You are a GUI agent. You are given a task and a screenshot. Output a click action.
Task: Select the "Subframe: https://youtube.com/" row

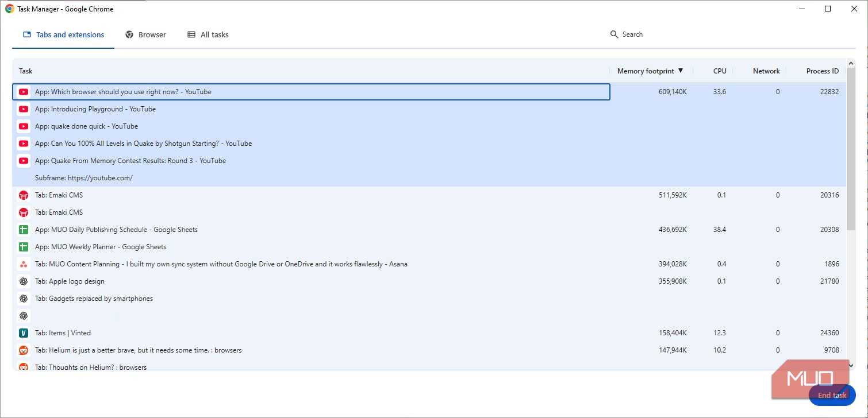(429, 178)
